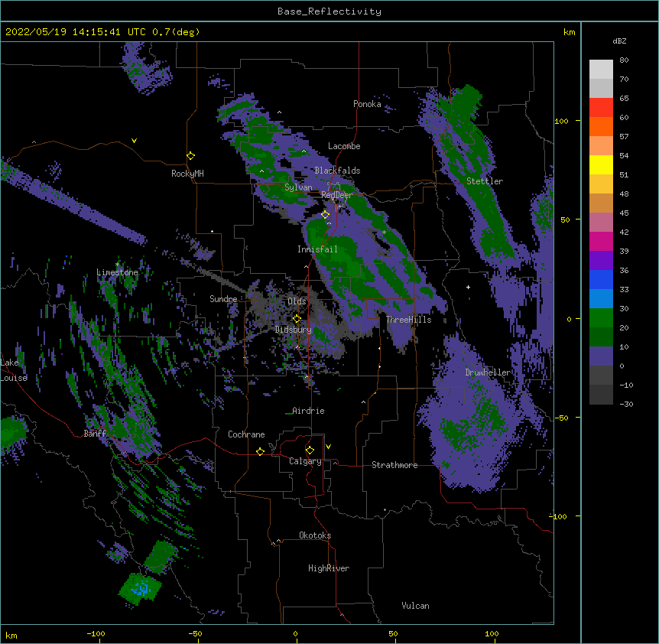Click the yellow diamond marker at Red Deer

(x=325, y=215)
